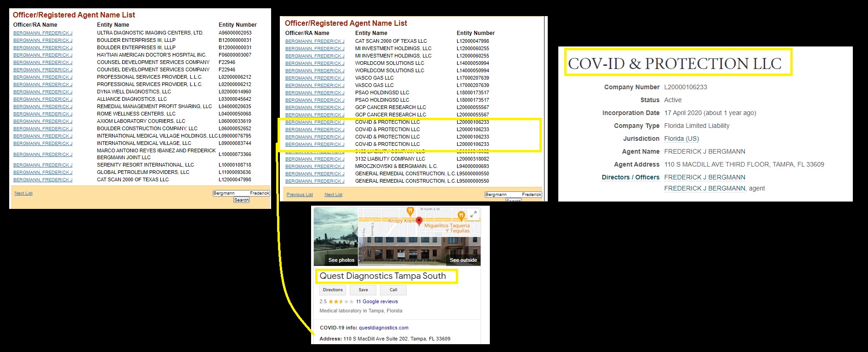This screenshot has height=352, width=868.
Task: Open the questdiagnostics.com COVID-19 info link
Action: click(x=384, y=328)
